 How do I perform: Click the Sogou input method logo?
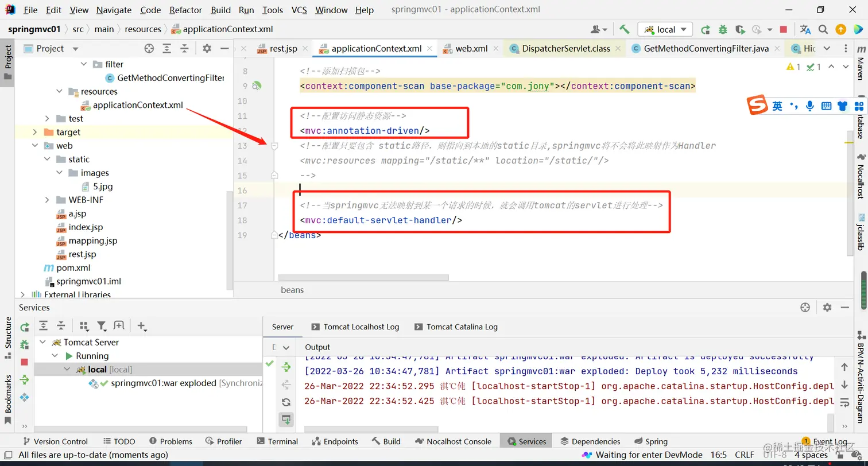(x=757, y=106)
